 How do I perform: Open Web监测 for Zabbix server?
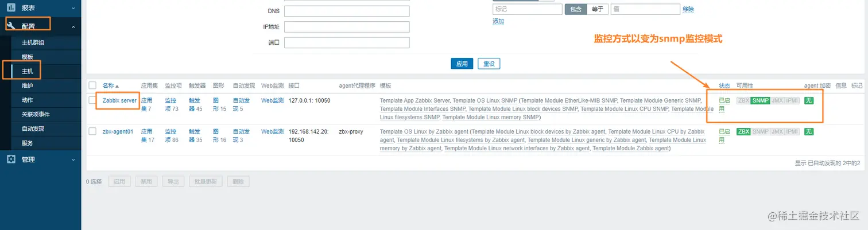click(273, 100)
